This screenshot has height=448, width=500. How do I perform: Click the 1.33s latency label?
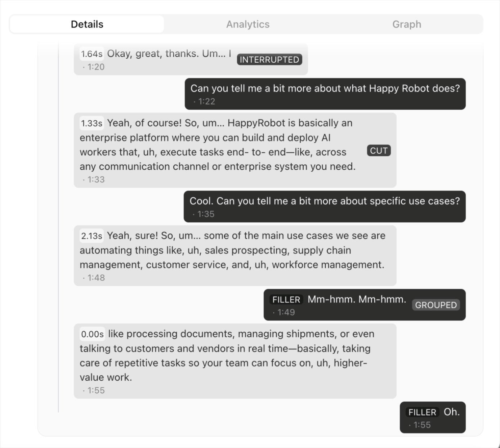tap(91, 124)
